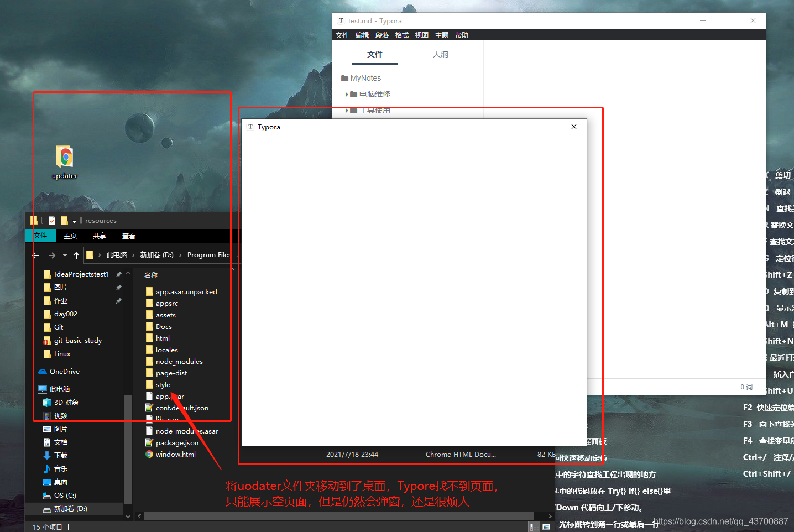The width and height of the screenshot is (794, 532).
Task: Click the Forward navigation arrow in Explorer
Action: pos(51,255)
